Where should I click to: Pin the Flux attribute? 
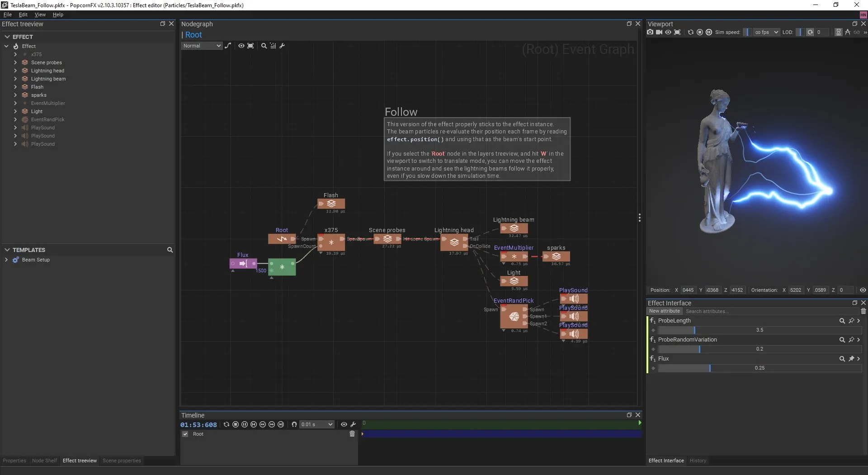[x=851, y=359]
